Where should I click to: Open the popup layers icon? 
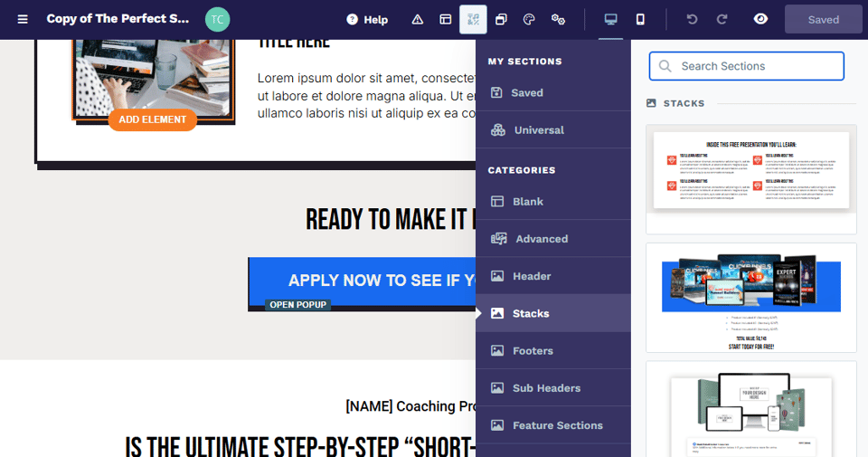coord(501,19)
